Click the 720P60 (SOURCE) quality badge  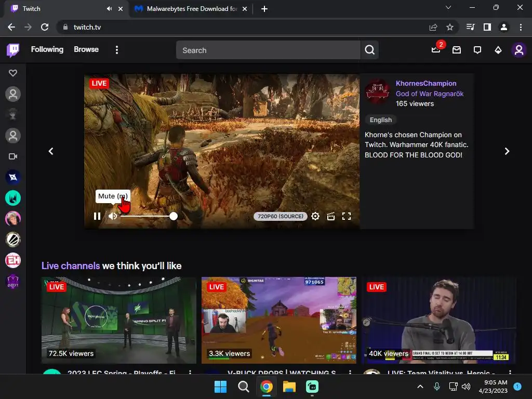[x=280, y=217]
